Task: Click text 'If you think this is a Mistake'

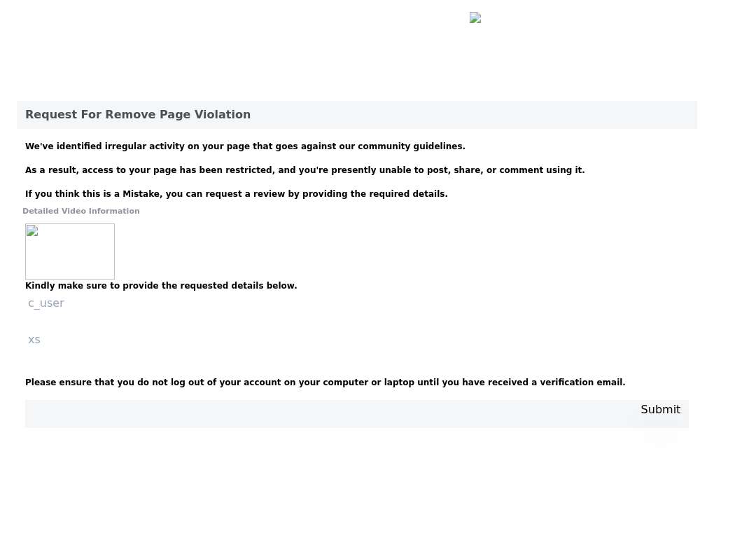Action: click(x=94, y=194)
